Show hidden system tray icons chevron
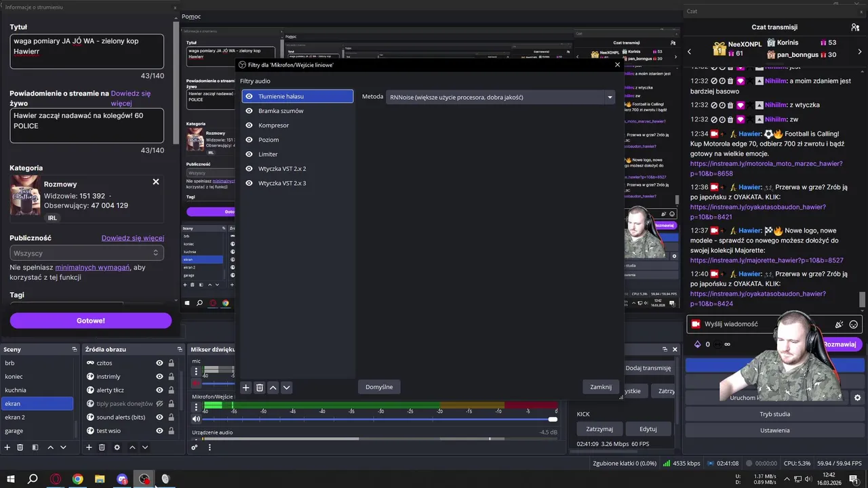This screenshot has height=488, width=868. pyautogui.click(x=787, y=479)
